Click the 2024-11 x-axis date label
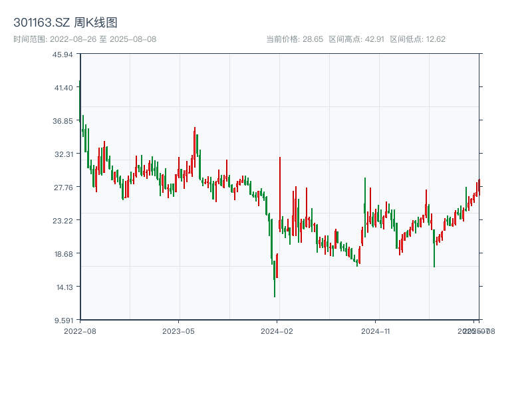 [x=377, y=331]
